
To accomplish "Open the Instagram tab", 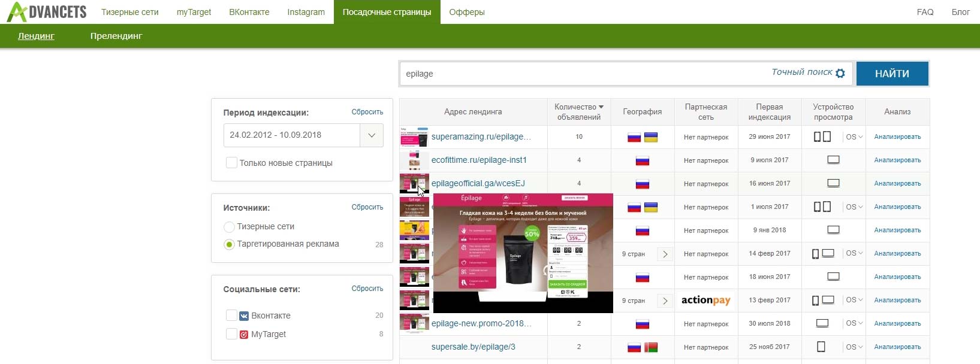I will coord(306,12).
